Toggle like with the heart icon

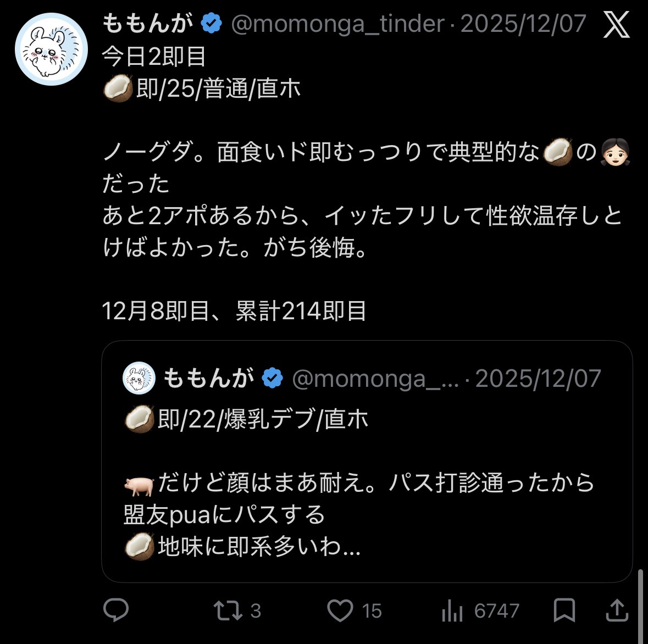(340, 610)
